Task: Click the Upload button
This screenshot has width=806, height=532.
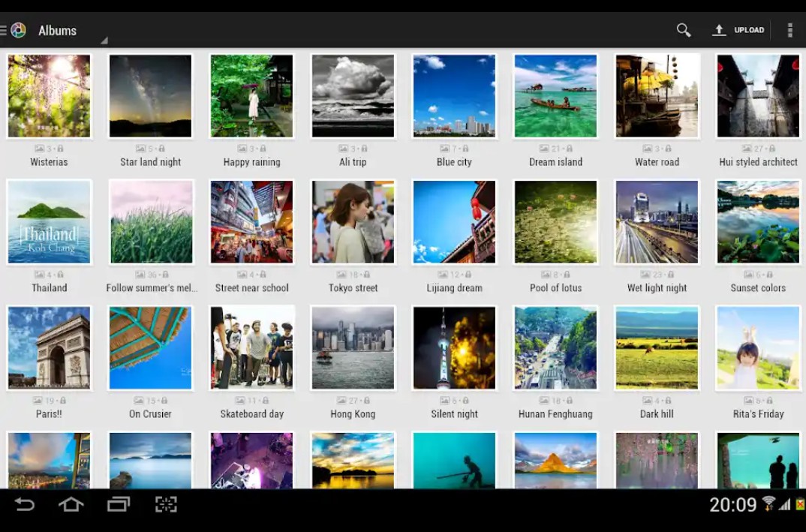Action: (738, 30)
